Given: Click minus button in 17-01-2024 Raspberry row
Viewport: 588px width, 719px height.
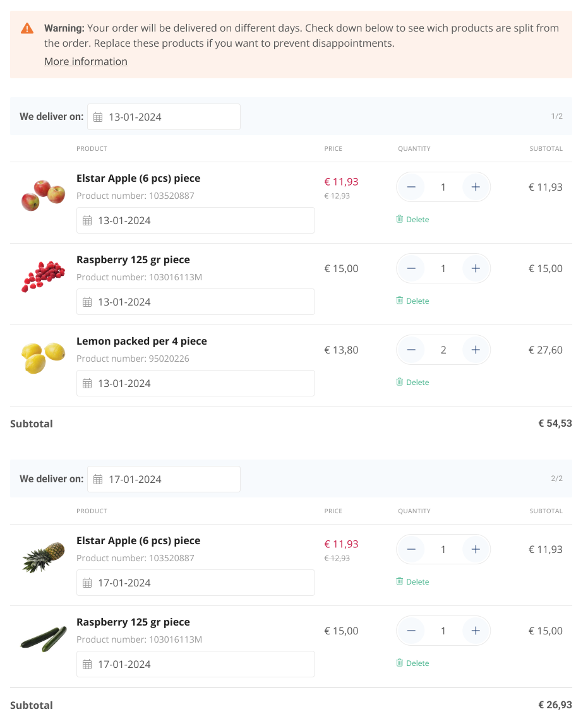Looking at the screenshot, I should 411,631.
